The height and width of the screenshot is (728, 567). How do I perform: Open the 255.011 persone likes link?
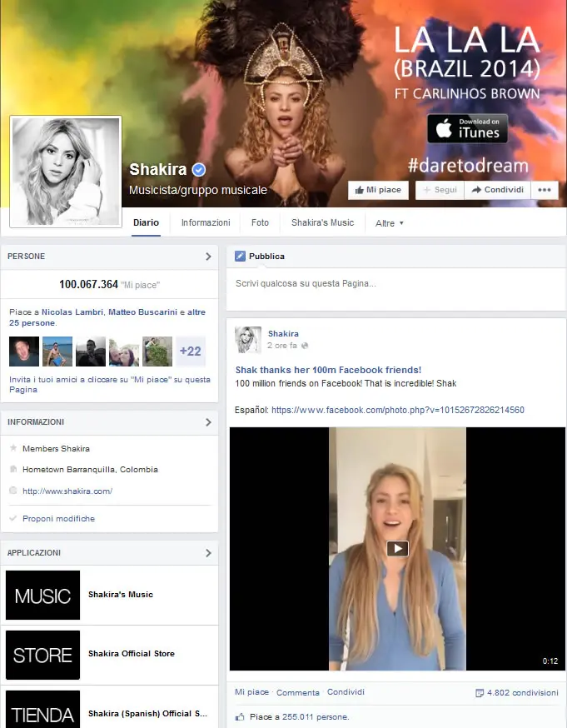[x=315, y=717]
